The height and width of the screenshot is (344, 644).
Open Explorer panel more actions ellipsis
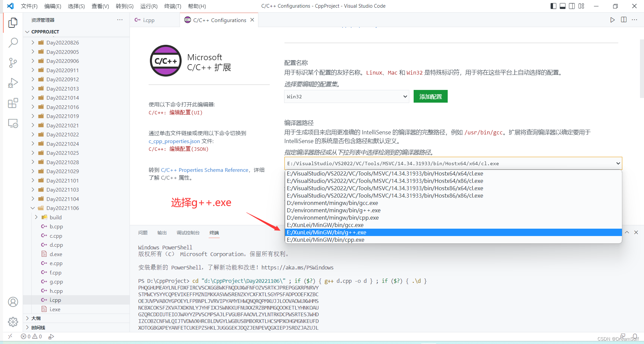click(x=120, y=20)
